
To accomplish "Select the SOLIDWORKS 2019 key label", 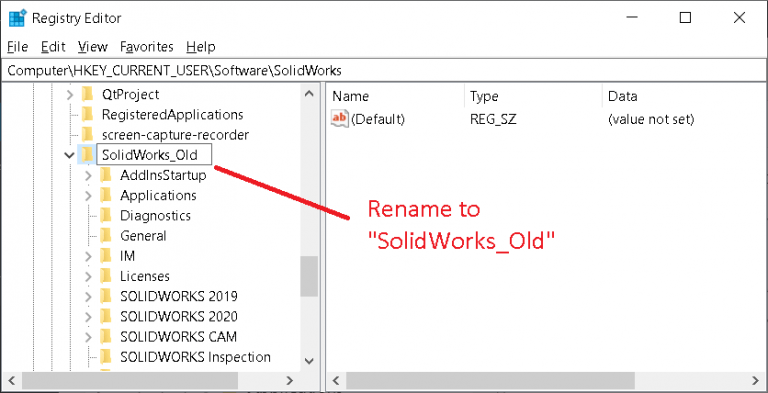I will (179, 296).
